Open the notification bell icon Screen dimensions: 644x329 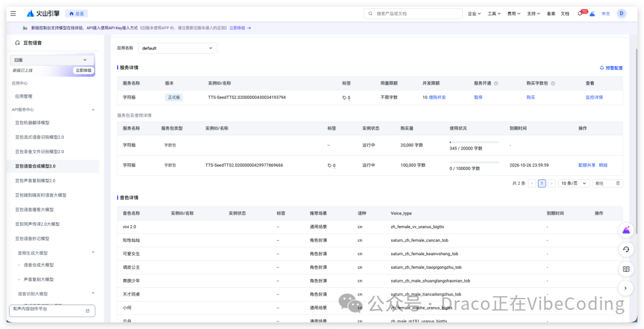tap(580, 14)
